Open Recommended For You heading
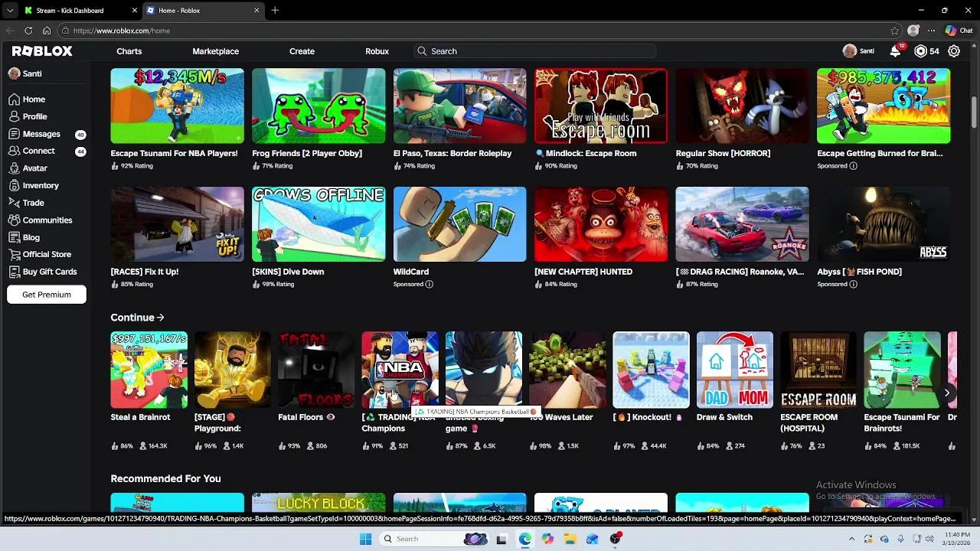The image size is (980, 551). pos(165,479)
